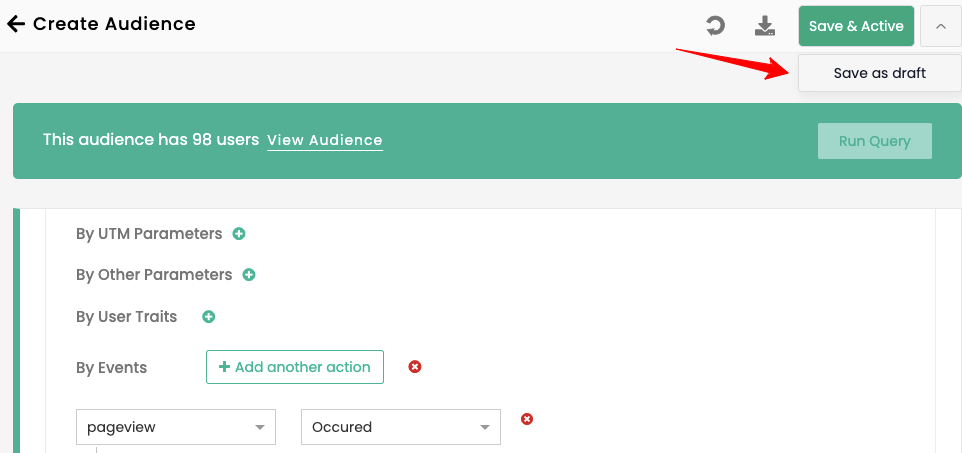Click the By Events label
The width and height of the screenshot is (962, 453).
111,368
